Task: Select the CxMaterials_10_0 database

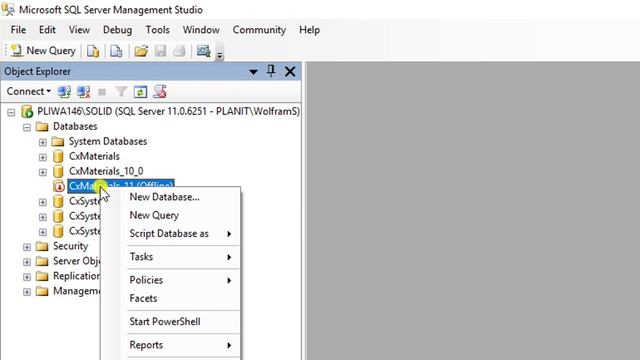Action: click(x=106, y=171)
